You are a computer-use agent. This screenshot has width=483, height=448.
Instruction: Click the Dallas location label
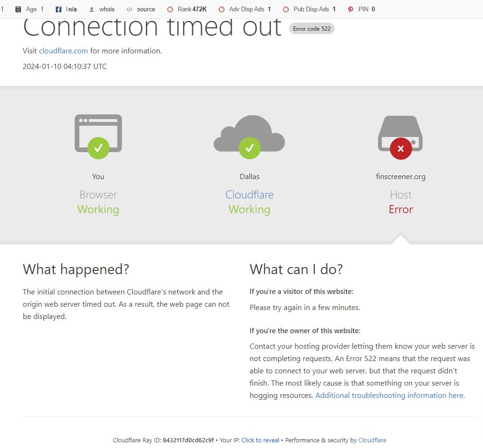250,177
